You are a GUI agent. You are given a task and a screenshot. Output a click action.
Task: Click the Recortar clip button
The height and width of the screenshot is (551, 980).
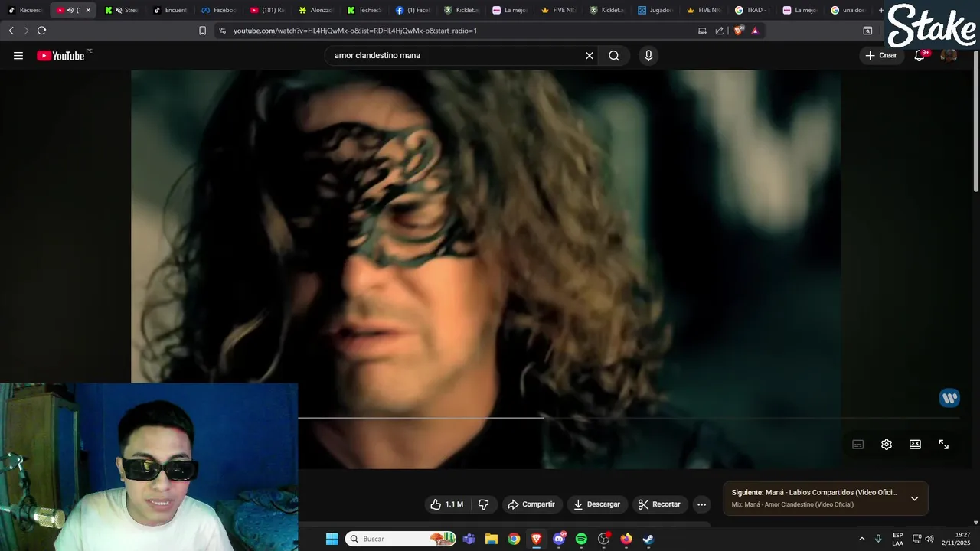pyautogui.click(x=659, y=504)
